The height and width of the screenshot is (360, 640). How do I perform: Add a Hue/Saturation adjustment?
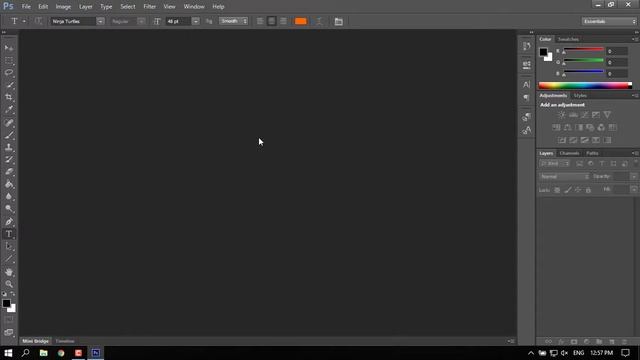coord(556,128)
